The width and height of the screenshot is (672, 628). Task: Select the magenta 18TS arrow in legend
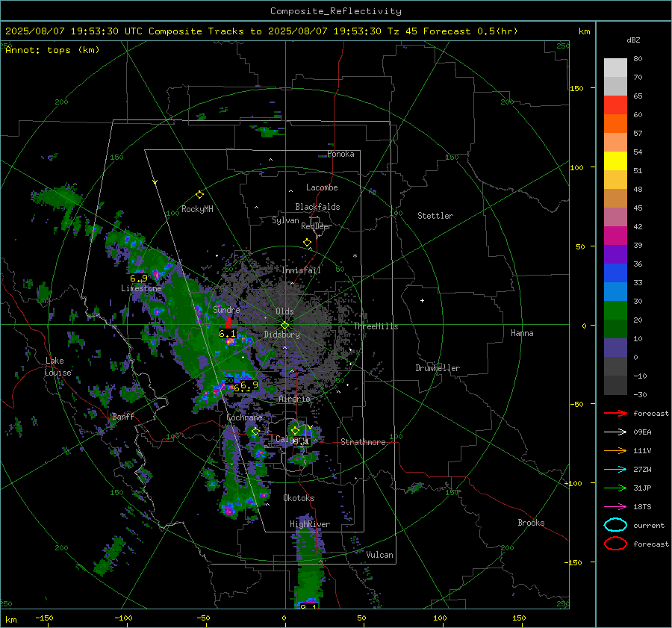[x=615, y=507]
